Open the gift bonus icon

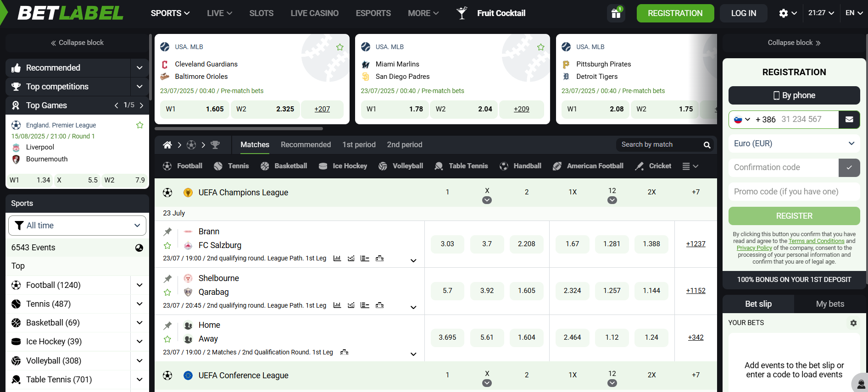(616, 13)
